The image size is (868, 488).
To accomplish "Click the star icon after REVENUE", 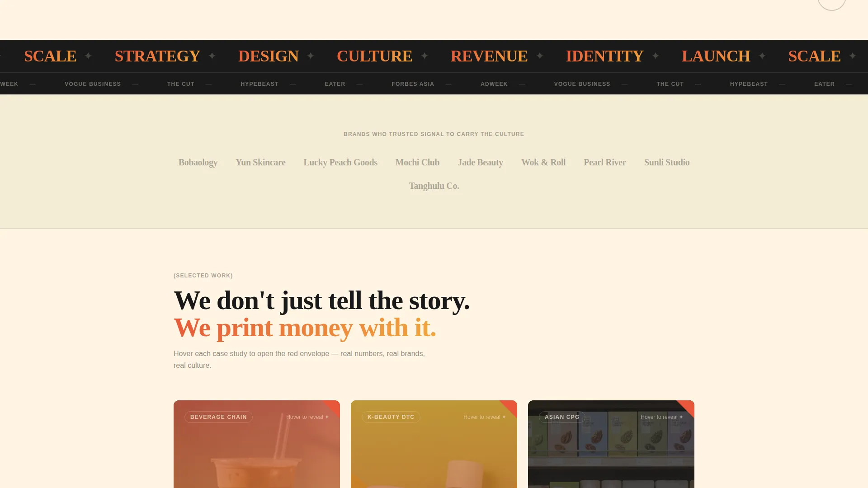I will [540, 56].
